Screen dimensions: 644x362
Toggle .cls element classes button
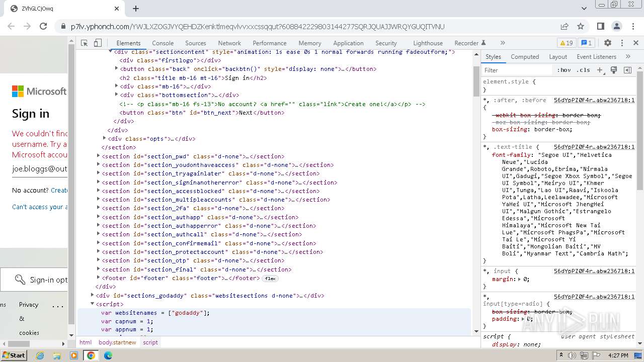(x=584, y=70)
